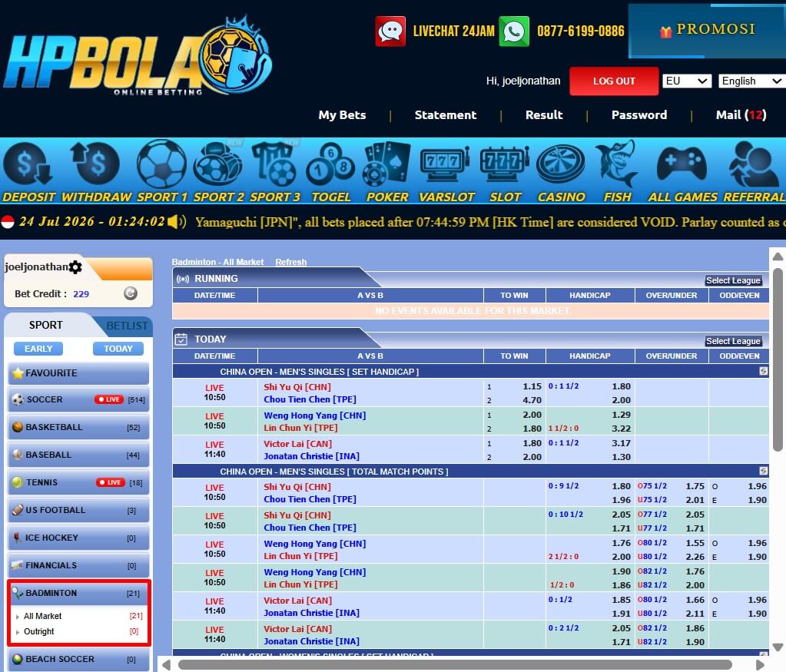
Task: Expand the Beach Soccer category
Action: point(78,659)
